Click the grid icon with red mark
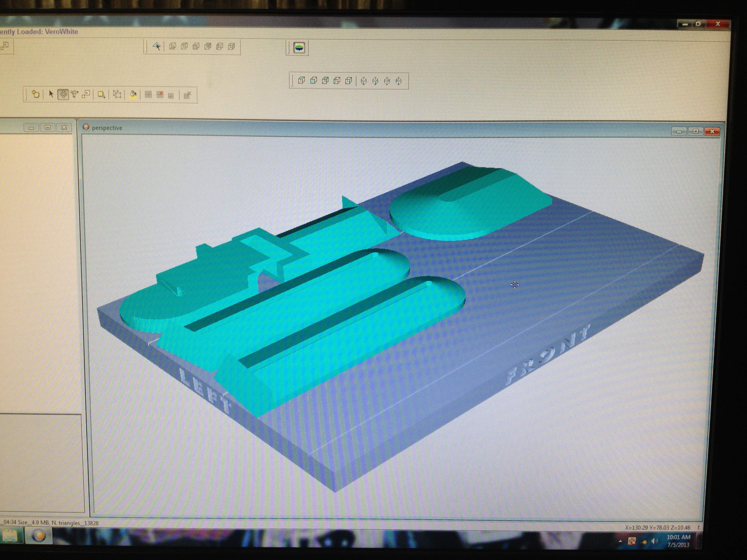Image resolution: width=747 pixels, height=560 pixels. pyautogui.click(x=160, y=95)
